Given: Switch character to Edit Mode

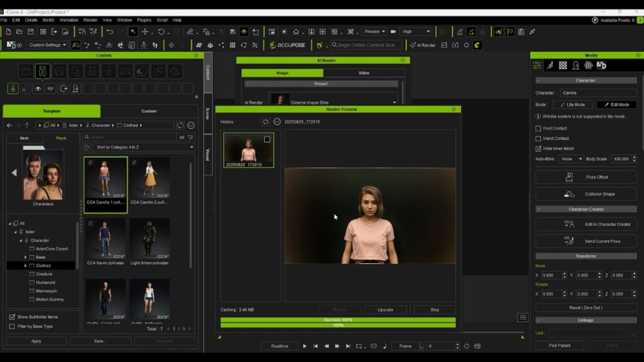Looking at the screenshot, I should click(616, 105).
